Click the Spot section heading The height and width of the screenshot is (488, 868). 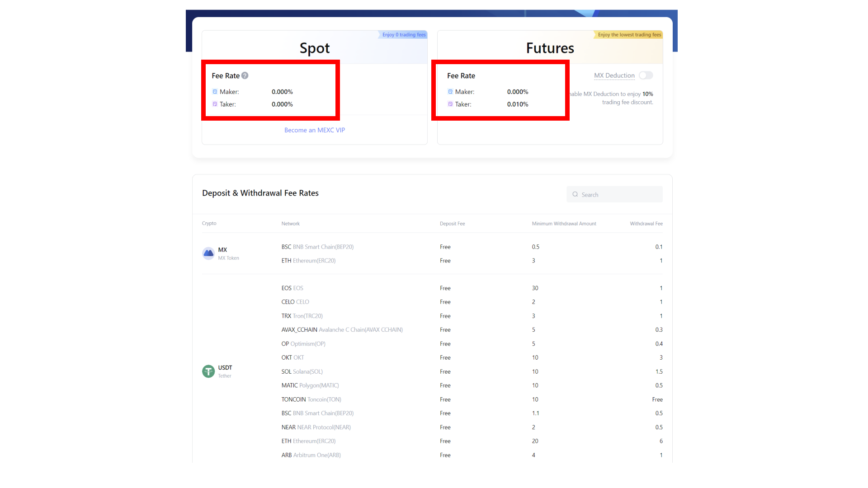315,48
